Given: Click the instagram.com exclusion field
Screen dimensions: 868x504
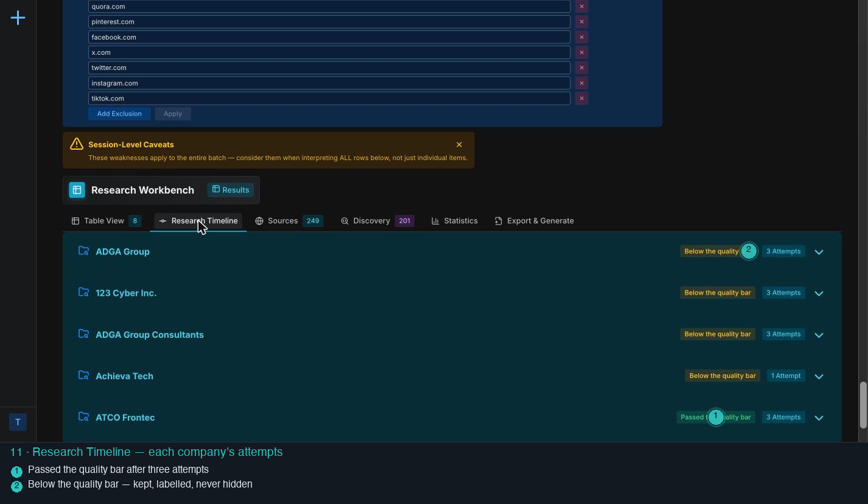Looking at the screenshot, I should click(x=329, y=83).
